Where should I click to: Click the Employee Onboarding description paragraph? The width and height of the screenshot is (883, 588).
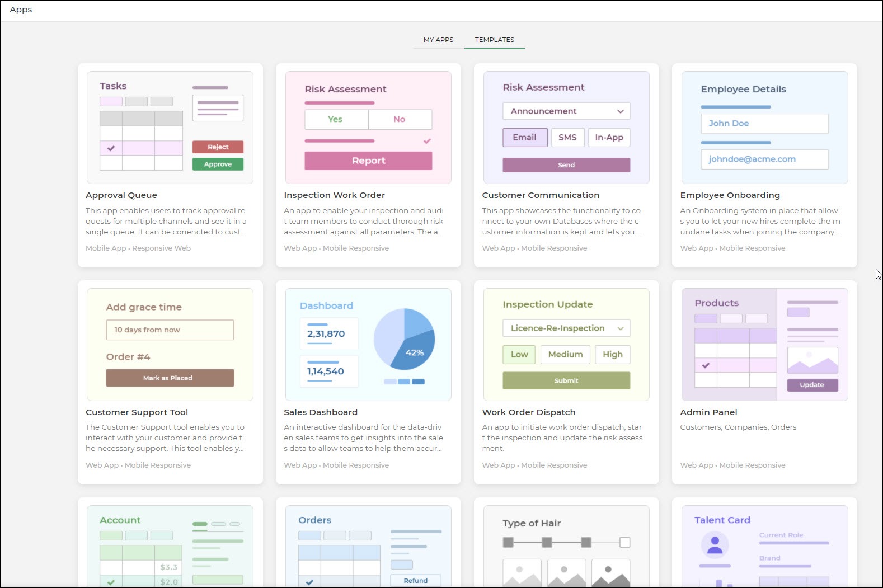point(760,221)
